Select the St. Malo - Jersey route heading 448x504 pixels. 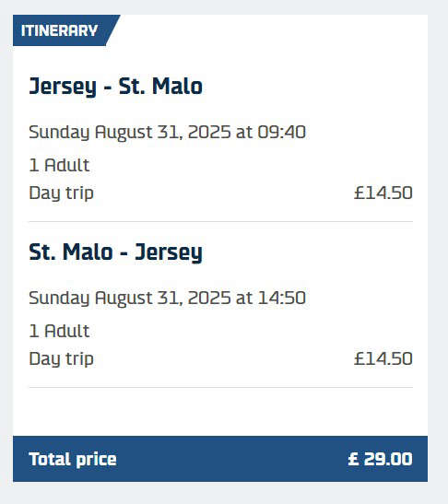tap(116, 252)
